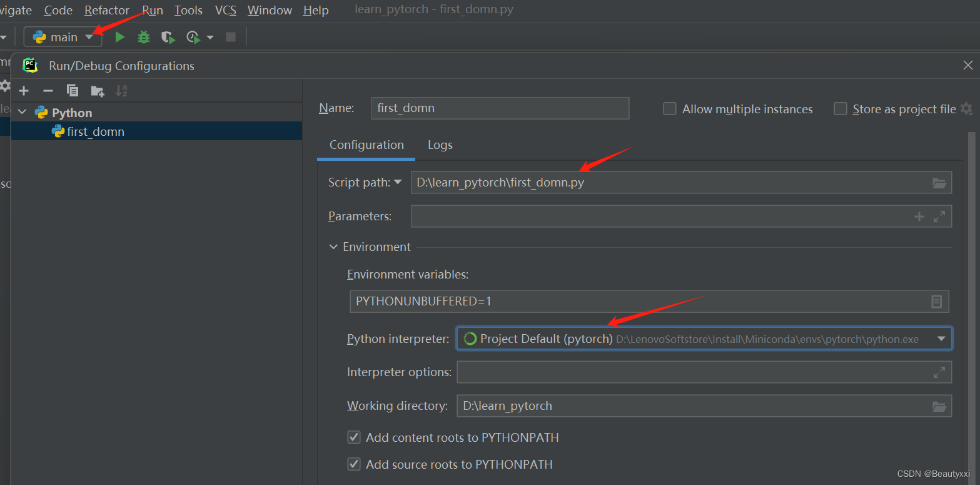This screenshot has width=980, height=485.
Task: Add new configuration with plus icon
Action: pos(24,91)
